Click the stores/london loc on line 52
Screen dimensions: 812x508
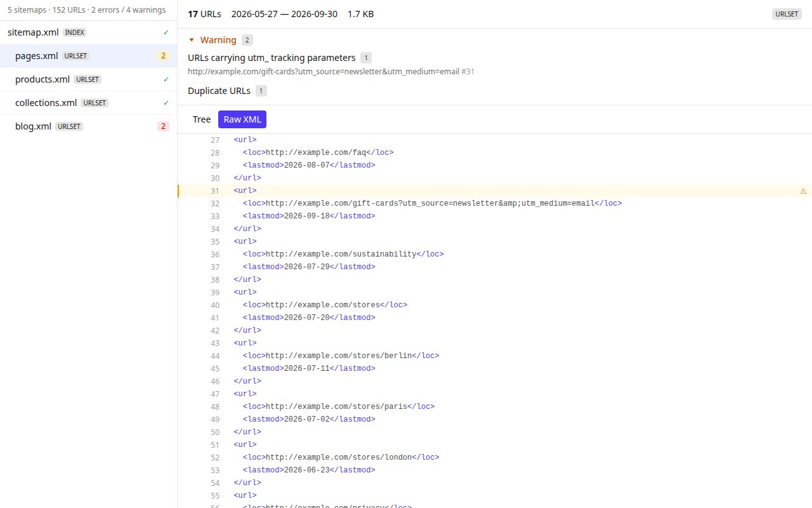pyautogui.click(x=341, y=457)
